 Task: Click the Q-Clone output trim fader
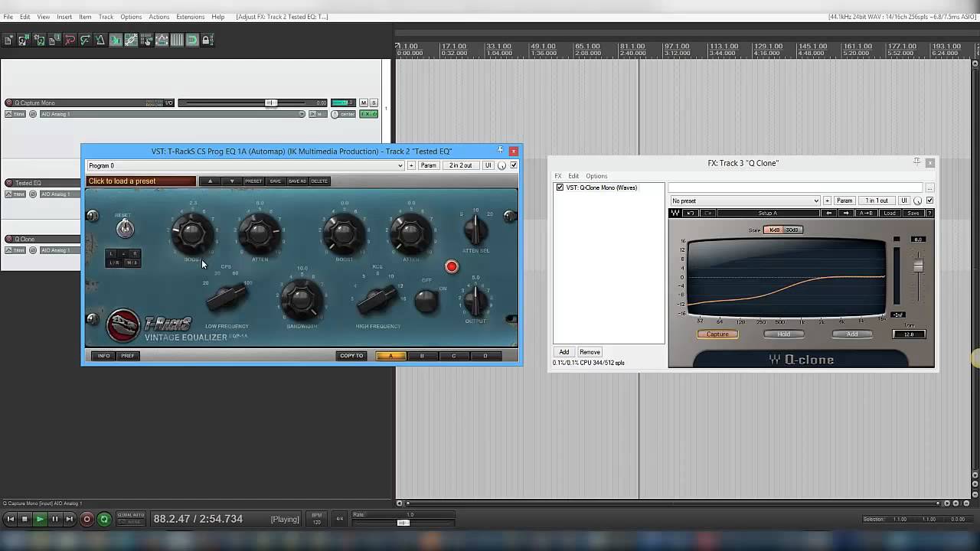point(918,266)
